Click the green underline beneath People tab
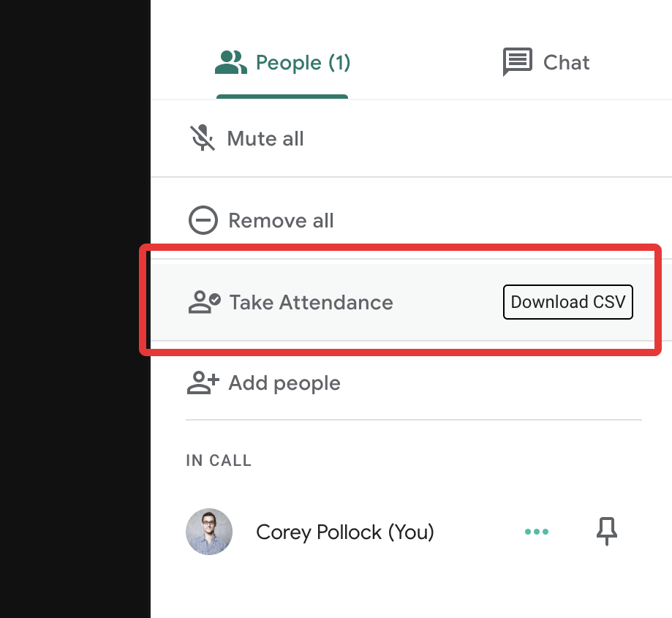This screenshot has height=618, width=672. click(282, 97)
